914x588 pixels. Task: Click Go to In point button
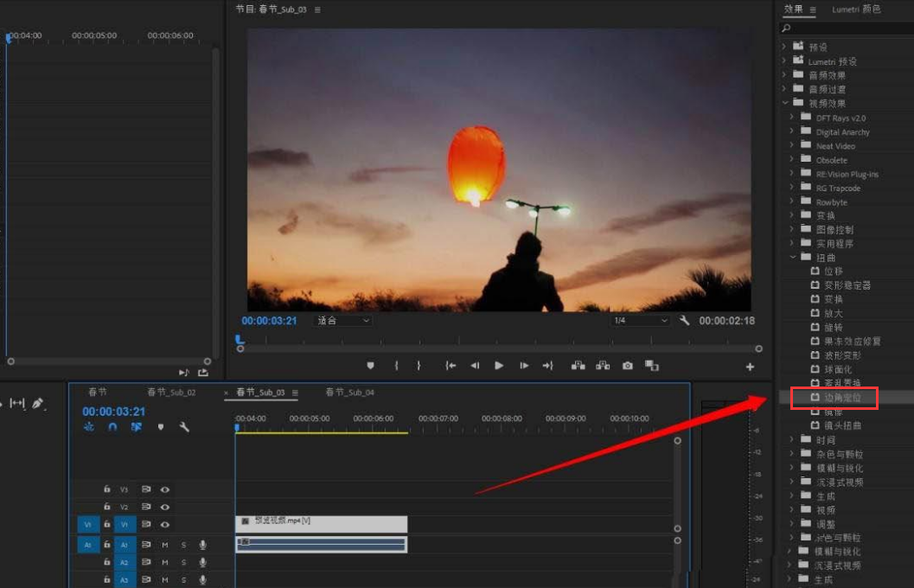click(x=451, y=366)
